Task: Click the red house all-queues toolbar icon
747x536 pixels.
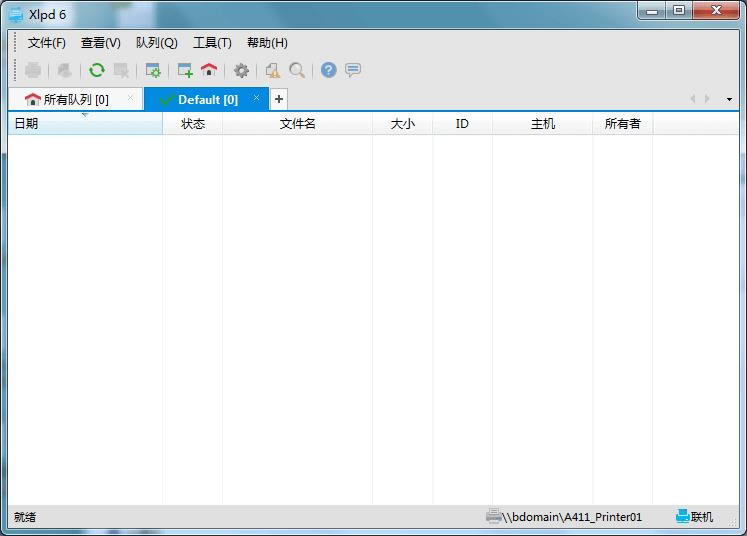Action: click(x=208, y=70)
